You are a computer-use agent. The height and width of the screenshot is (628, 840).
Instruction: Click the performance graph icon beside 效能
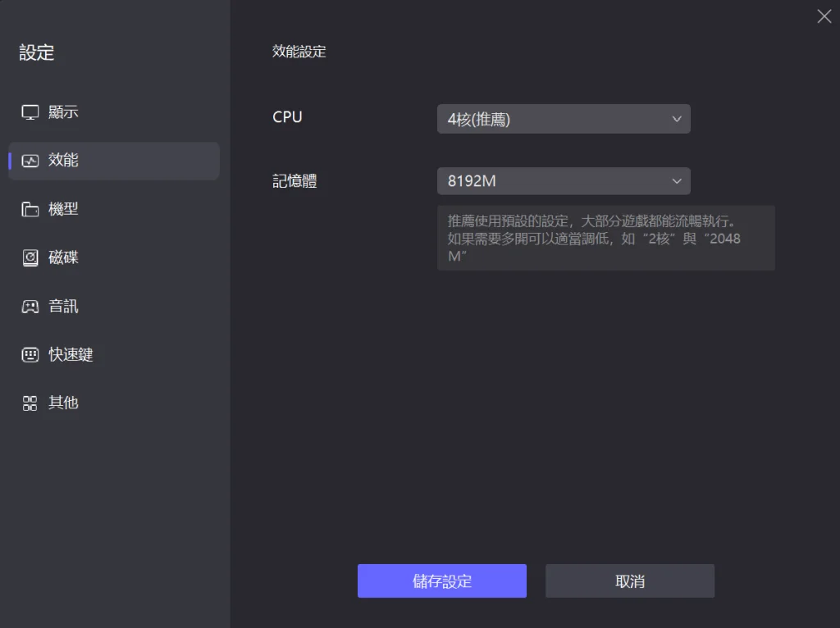coord(30,161)
